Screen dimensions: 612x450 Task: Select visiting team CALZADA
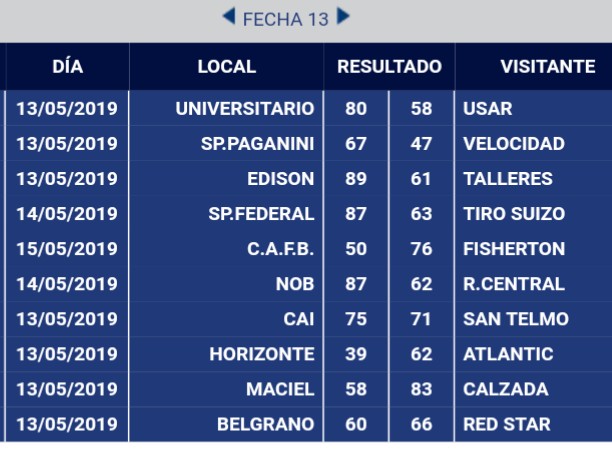(x=506, y=389)
